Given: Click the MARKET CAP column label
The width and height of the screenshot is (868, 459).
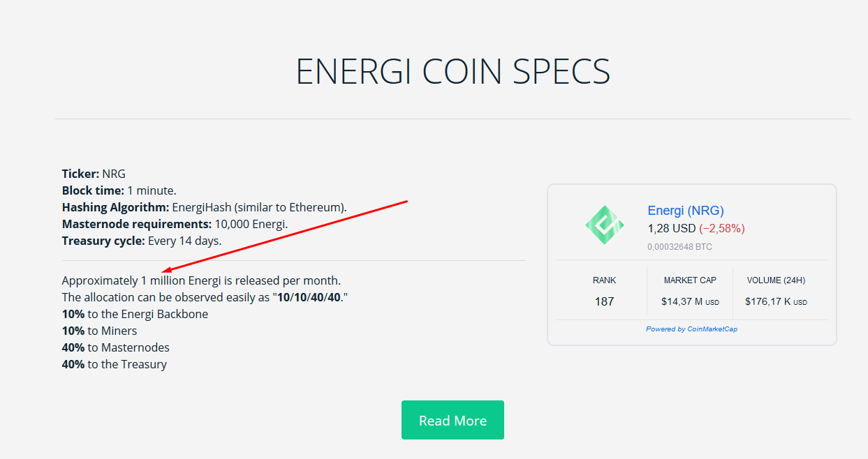Looking at the screenshot, I should tap(690, 280).
